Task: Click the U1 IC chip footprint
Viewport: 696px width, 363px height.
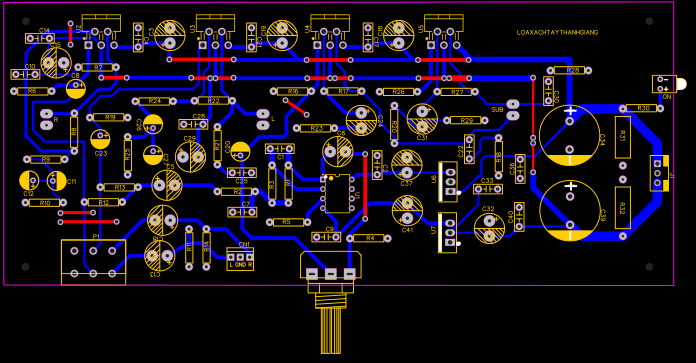Action: pyautogui.click(x=337, y=193)
